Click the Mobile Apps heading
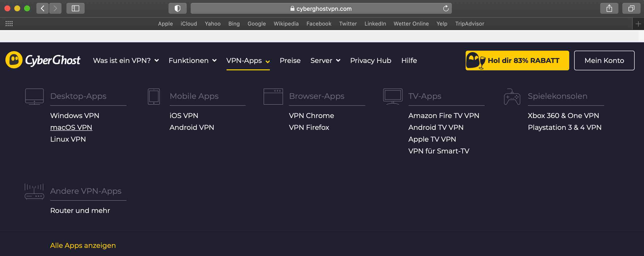This screenshot has height=256, width=644. (x=194, y=96)
